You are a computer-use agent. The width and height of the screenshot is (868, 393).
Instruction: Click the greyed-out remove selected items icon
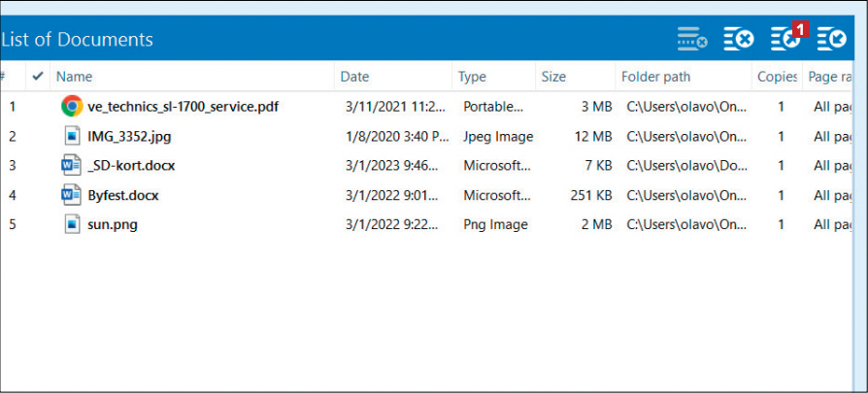pyautogui.click(x=691, y=39)
